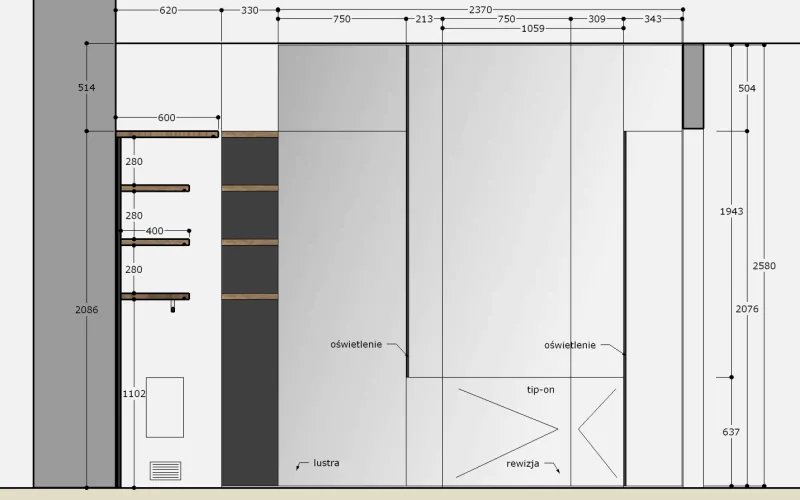Select the 309 dimension value
Viewport: 800px width, 500px height.
coord(597,19)
